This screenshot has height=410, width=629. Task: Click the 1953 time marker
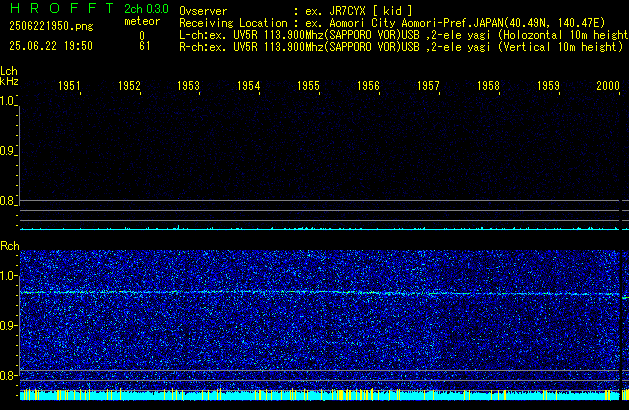click(x=189, y=86)
